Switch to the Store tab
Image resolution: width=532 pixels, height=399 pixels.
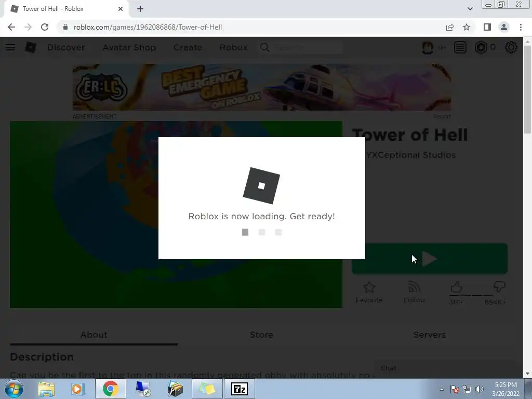(262, 335)
